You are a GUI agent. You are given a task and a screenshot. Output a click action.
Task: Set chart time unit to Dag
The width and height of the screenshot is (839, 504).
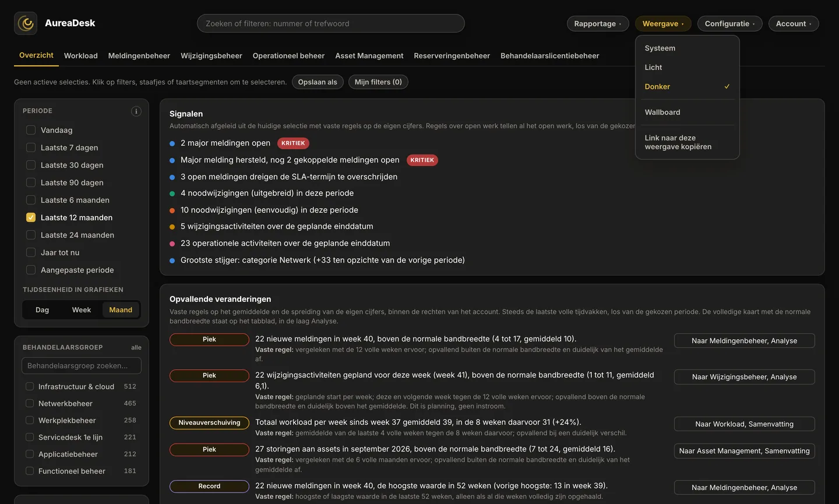coord(43,310)
